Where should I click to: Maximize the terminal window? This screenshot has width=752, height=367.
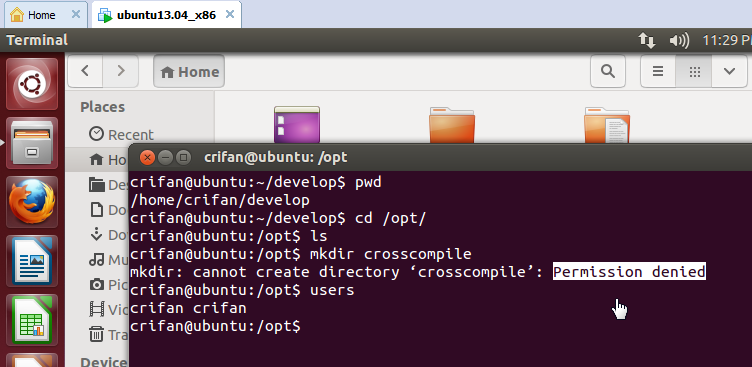tap(183, 157)
